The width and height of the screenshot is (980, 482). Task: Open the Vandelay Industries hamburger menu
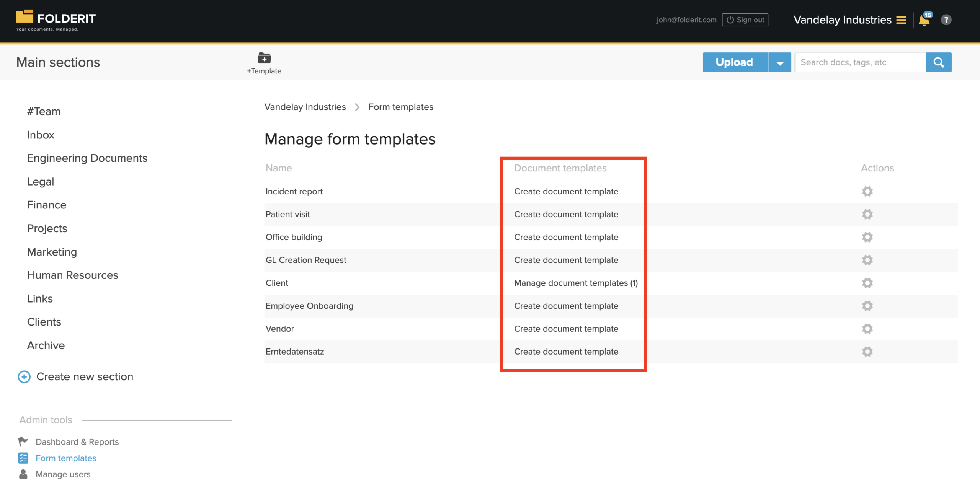pyautogui.click(x=901, y=20)
